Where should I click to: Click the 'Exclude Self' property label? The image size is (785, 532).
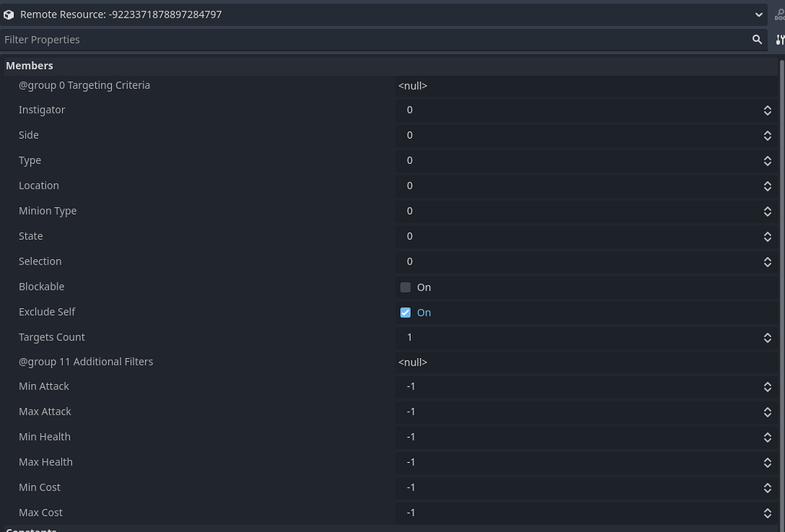(47, 312)
